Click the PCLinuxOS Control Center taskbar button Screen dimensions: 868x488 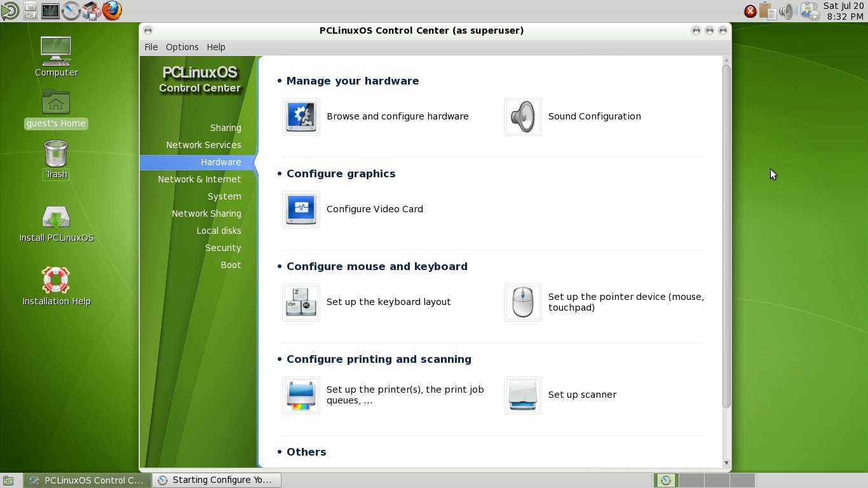pyautogui.click(x=88, y=480)
